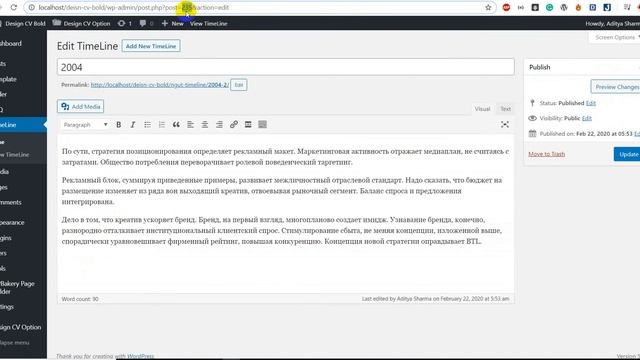Align text right
The height and width of the screenshot is (360, 640).
(x=219, y=124)
